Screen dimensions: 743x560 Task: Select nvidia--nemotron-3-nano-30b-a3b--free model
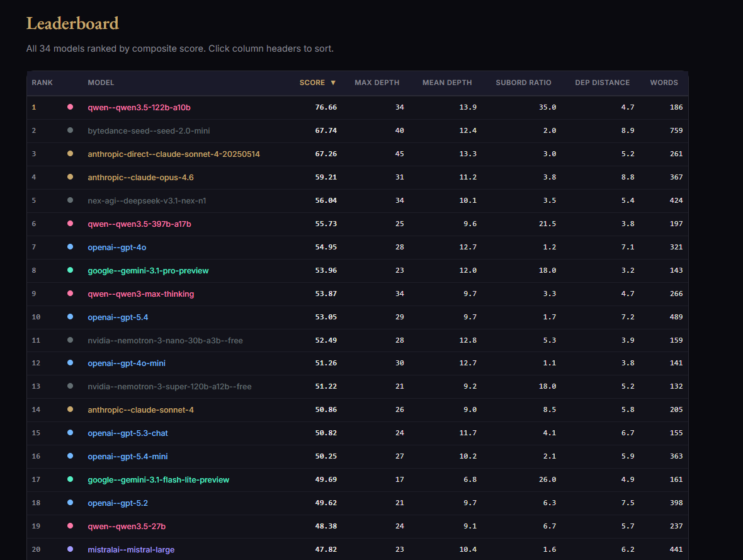165,340
